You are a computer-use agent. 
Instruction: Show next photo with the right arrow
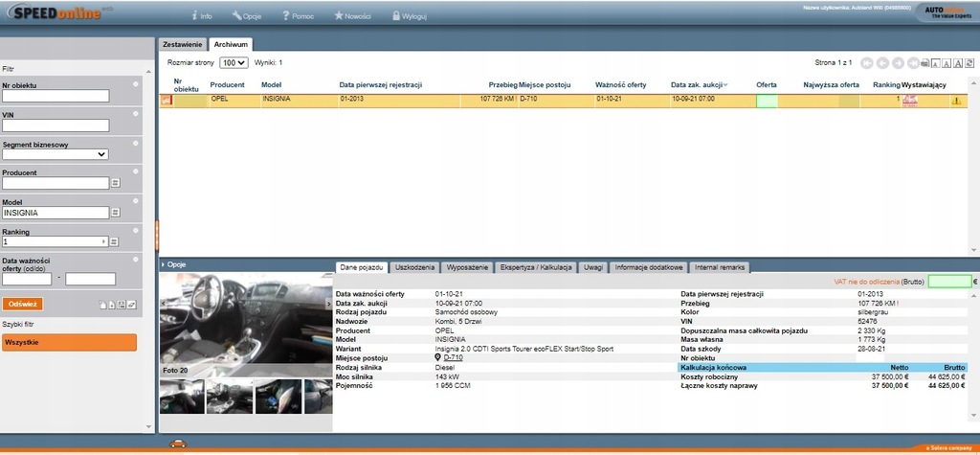tap(328, 304)
